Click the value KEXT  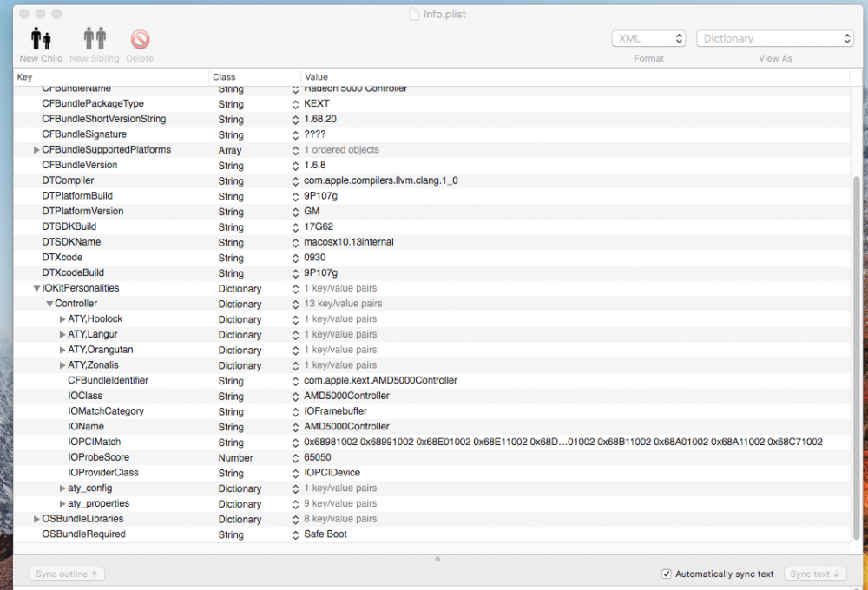coord(317,103)
